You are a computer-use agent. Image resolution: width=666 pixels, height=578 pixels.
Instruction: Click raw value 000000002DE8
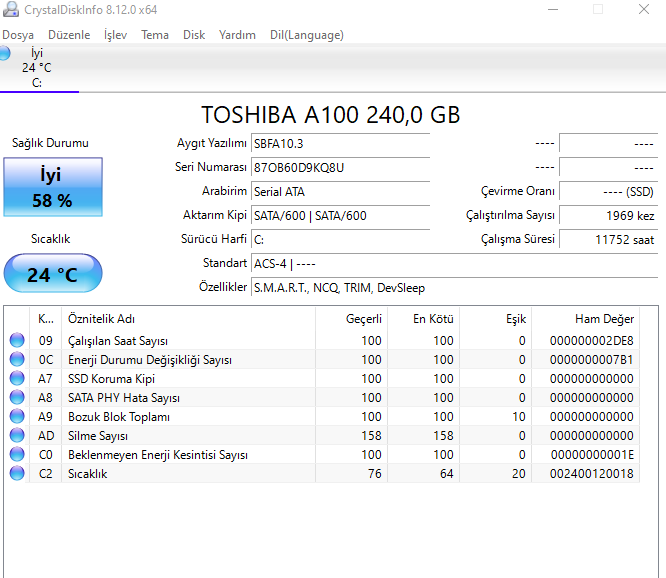pyautogui.click(x=591, y=341)
